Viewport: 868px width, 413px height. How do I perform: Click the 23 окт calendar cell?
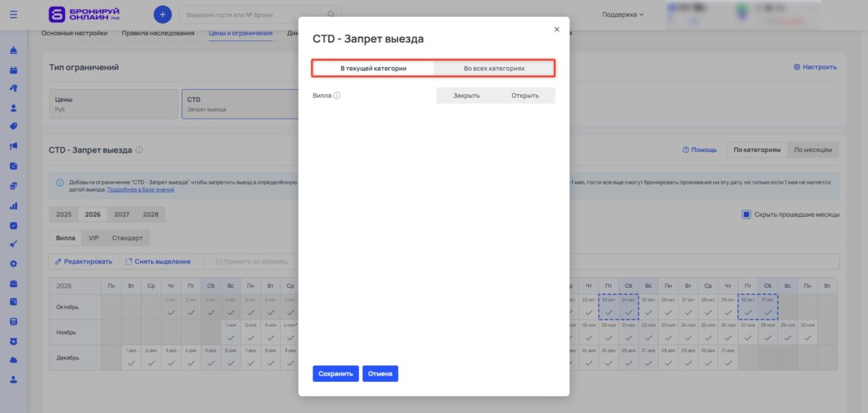608,307
